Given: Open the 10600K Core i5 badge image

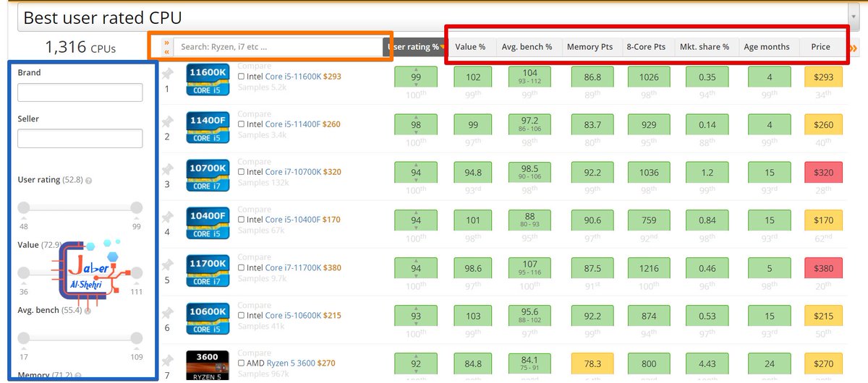Looking at the screenshot, I should point(208,319).
